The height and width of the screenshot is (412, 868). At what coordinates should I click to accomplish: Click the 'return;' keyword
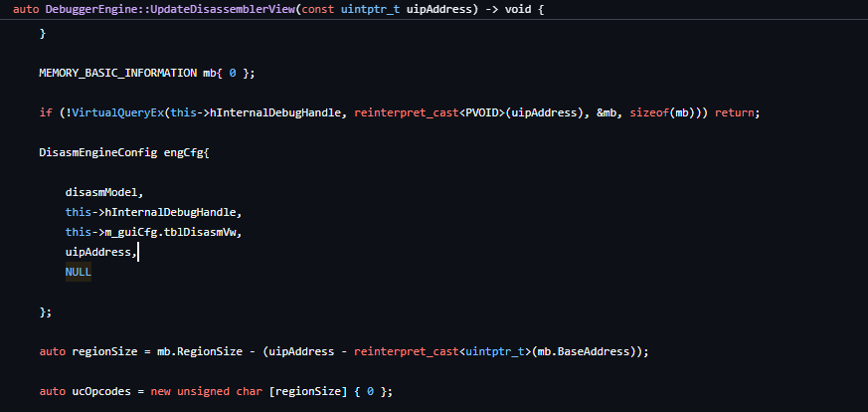point(738,113)
